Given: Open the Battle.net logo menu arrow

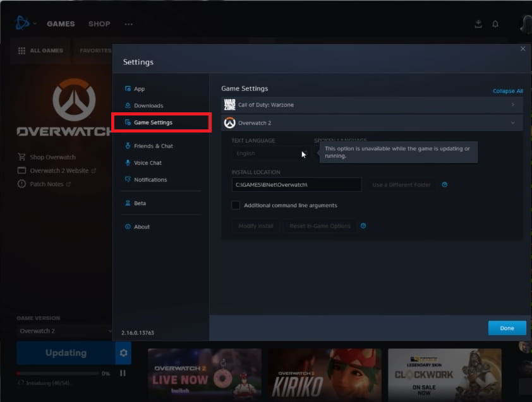Looking at the screenshot, I should coord(35,24).
